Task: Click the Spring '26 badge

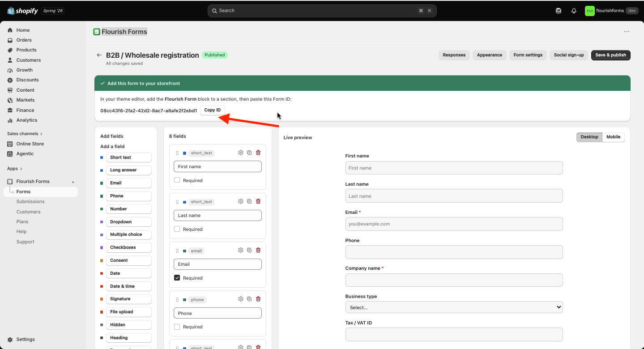Action: pyautogui.click(x=53, y=11)
